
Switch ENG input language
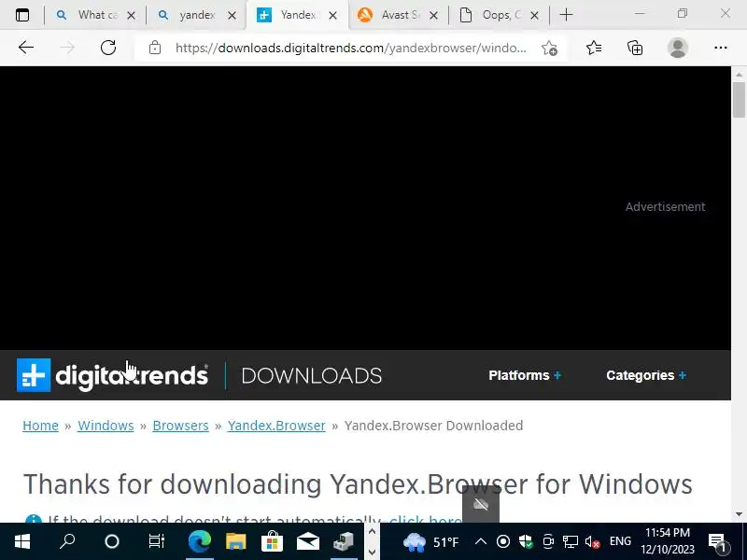coord(620,541)
